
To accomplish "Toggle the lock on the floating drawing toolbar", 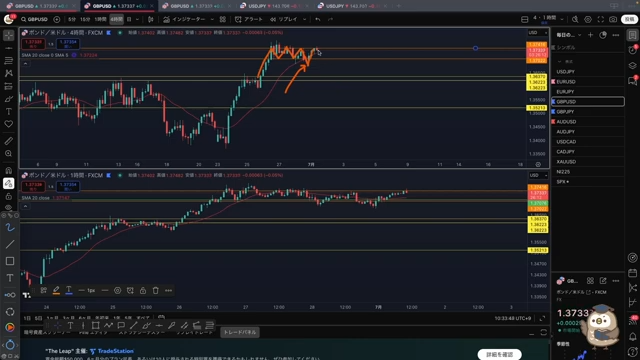I will [x=143, y=291].
